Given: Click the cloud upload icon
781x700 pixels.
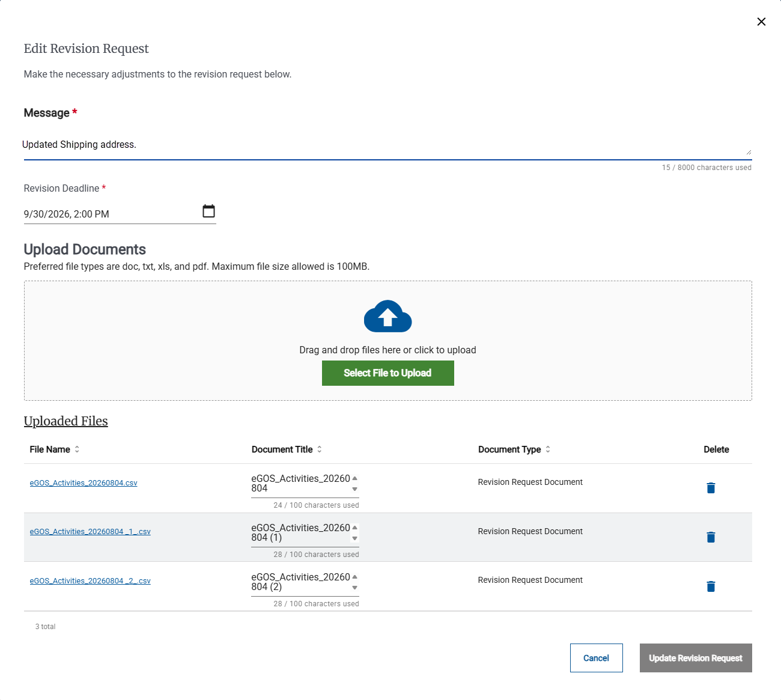Looking at the screenshot, I should click(x=388, y=316).
